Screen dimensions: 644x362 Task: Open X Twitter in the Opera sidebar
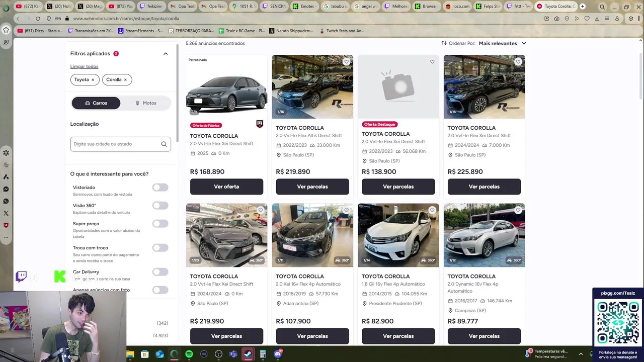(6, 213)
